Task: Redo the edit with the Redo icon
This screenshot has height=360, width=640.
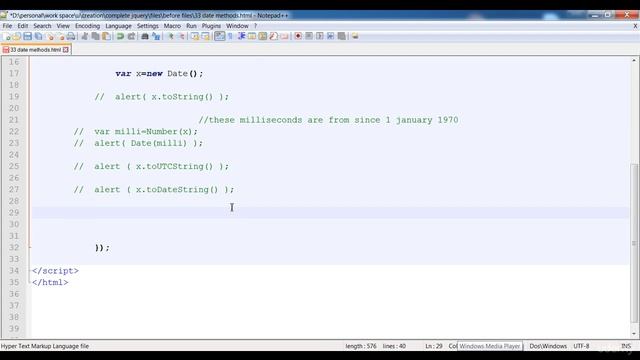Action: coord(131,36)
